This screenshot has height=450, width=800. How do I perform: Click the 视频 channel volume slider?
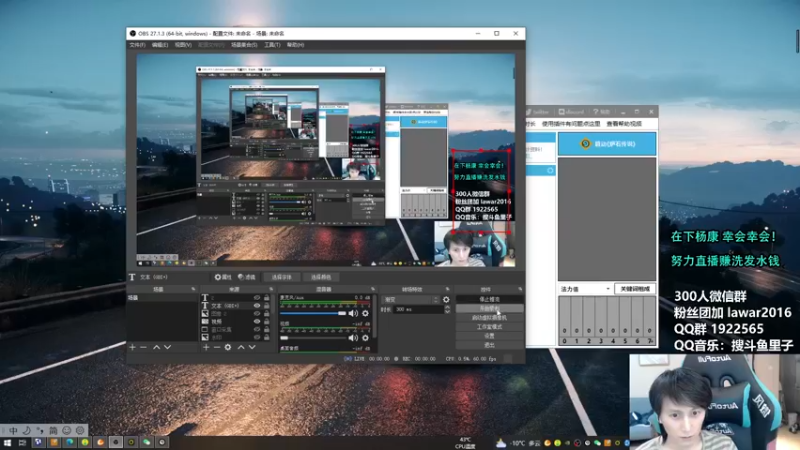(313, 337)
